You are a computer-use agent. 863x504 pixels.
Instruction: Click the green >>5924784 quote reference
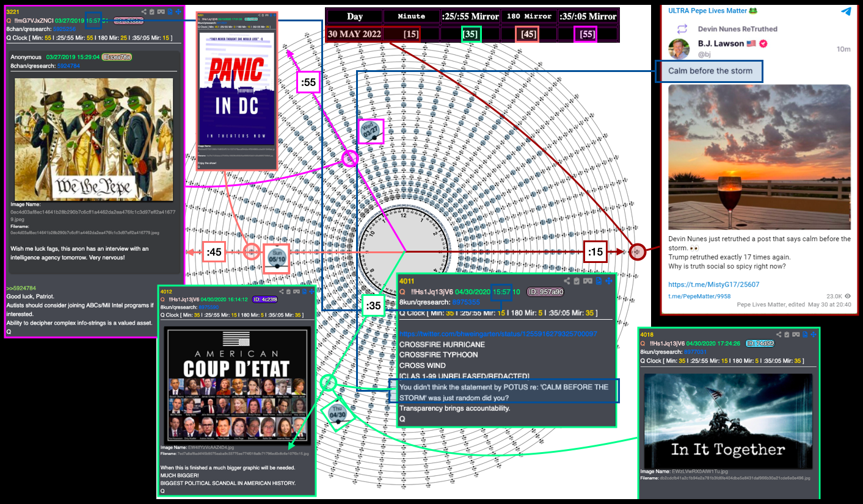21,288
